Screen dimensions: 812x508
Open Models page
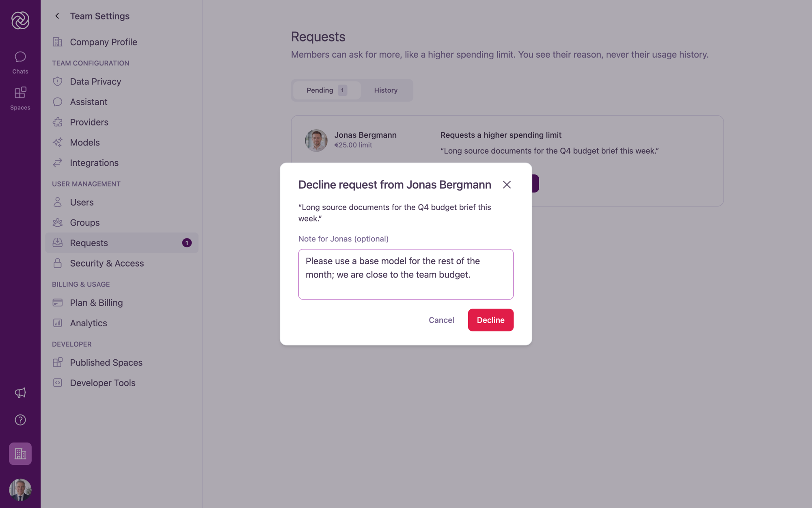(122, 142)
